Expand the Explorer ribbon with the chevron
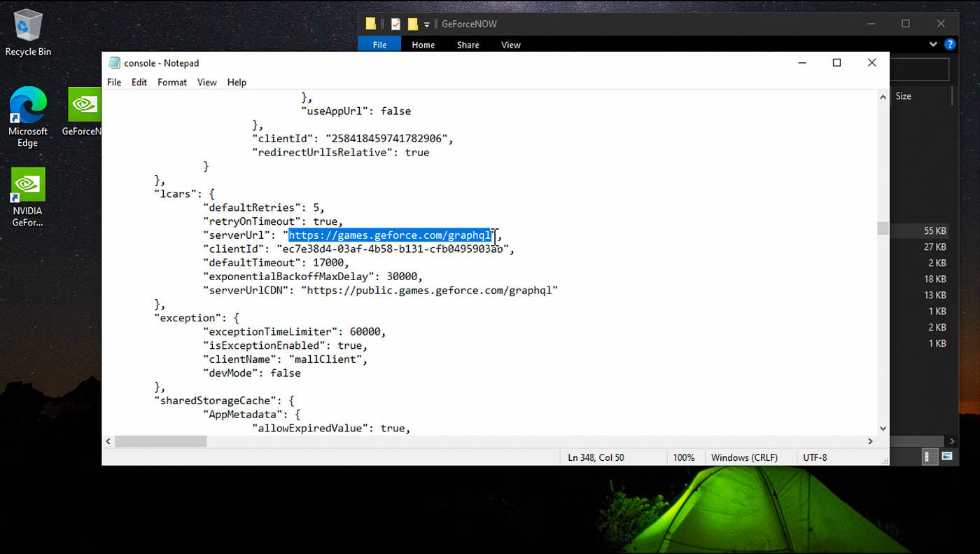The width and height of the screenshot is (980, 554). (933, 44)
